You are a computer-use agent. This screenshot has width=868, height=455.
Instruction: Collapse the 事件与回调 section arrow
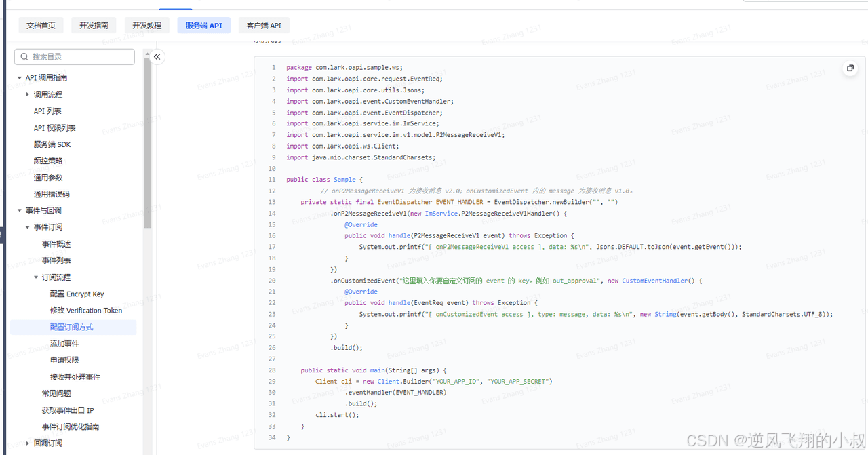(x=20, y=211)
